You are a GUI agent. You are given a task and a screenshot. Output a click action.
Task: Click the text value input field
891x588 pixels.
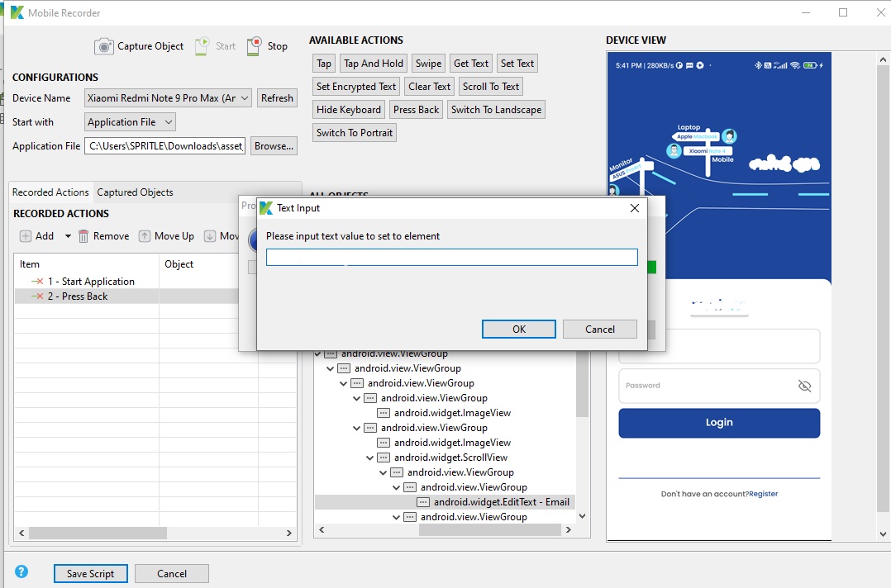pos(452,258)
